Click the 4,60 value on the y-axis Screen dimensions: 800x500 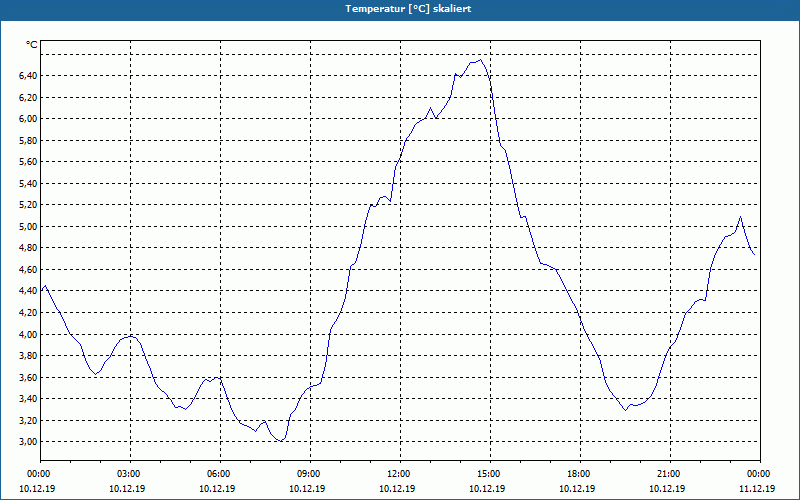pos(29,269)
